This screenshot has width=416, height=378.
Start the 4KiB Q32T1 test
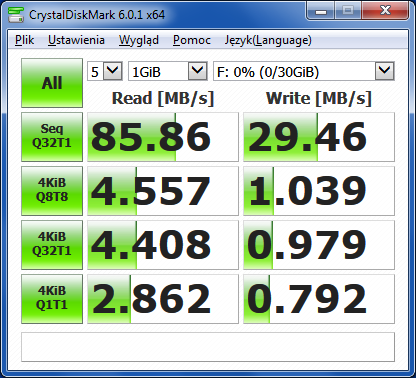click(x=52, y=245)
